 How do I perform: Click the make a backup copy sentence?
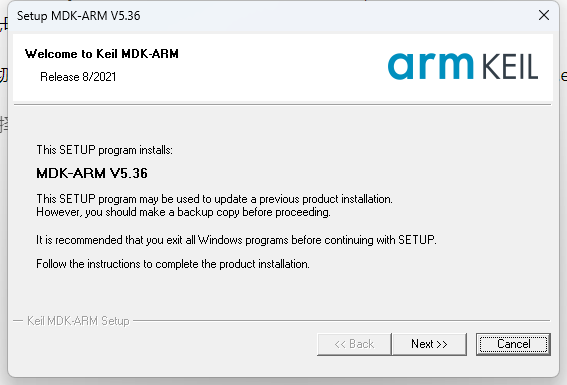pos(183,212)
